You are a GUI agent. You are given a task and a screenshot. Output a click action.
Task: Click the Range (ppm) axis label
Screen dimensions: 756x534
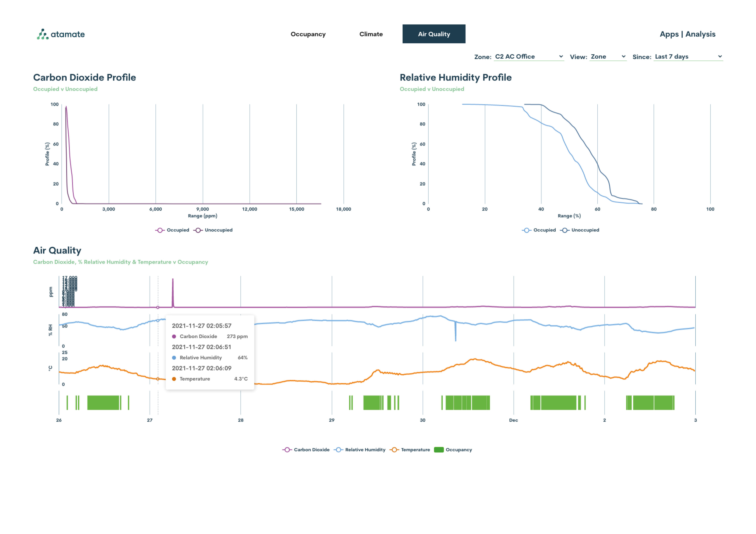[203, 216]
